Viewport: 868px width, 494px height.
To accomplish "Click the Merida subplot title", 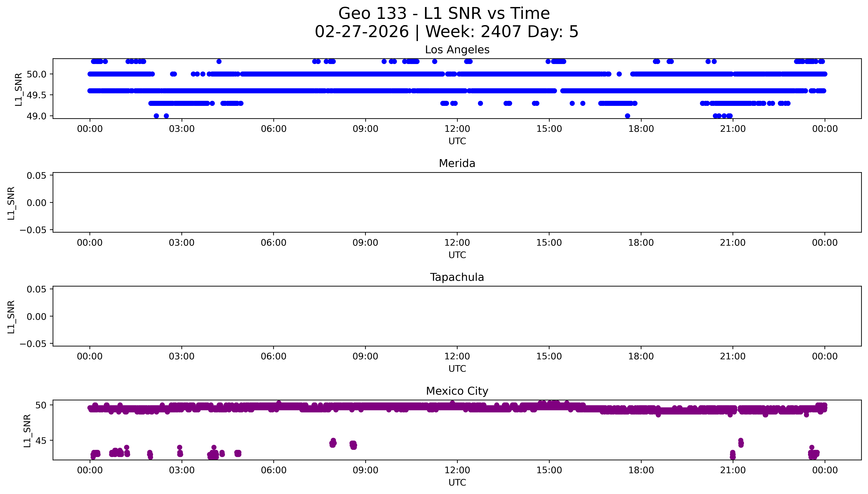I will point(457,164).
